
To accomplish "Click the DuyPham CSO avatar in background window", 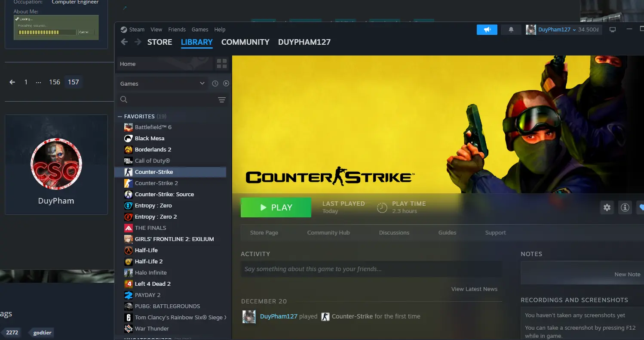I will pos(56,164).
